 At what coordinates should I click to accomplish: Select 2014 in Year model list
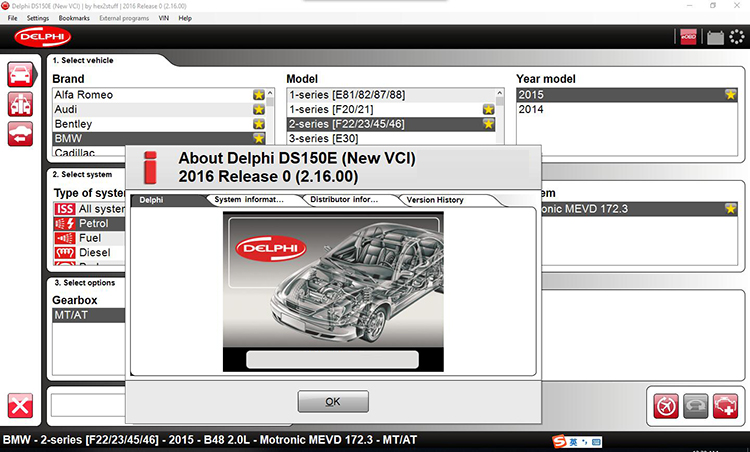532,109
